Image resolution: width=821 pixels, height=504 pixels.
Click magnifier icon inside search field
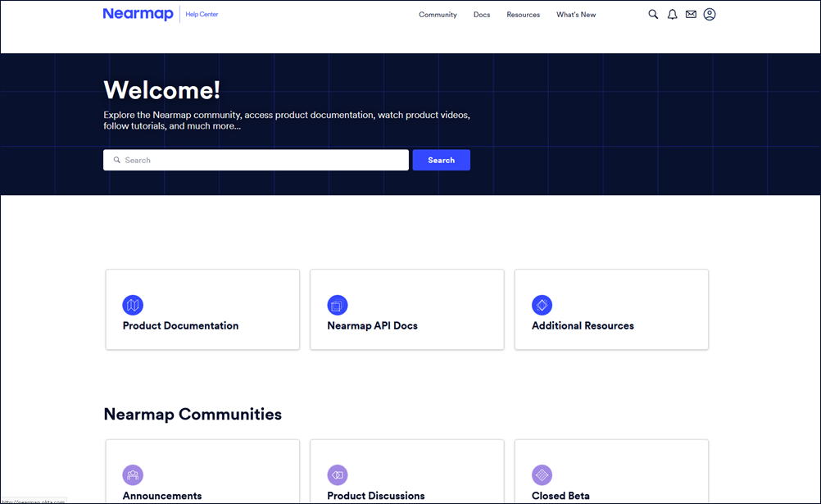(117, 160)
